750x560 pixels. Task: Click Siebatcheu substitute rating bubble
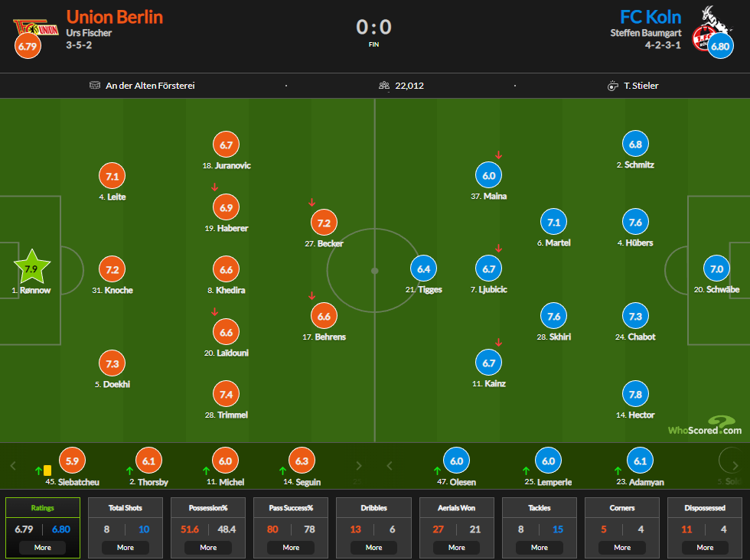pos(72,461)
